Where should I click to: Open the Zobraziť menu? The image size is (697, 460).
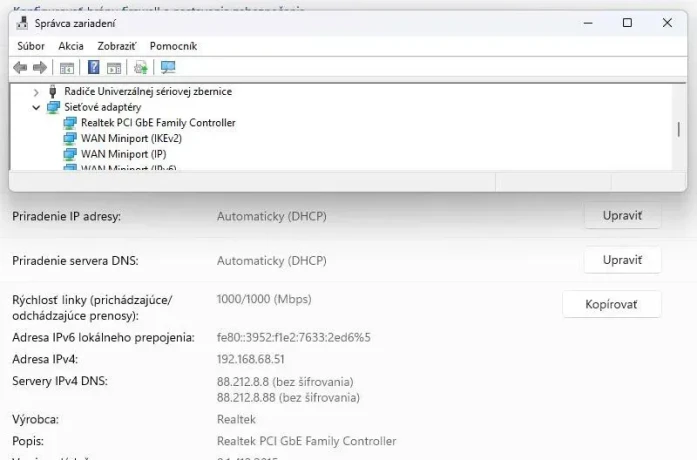(x=117, y=46)
